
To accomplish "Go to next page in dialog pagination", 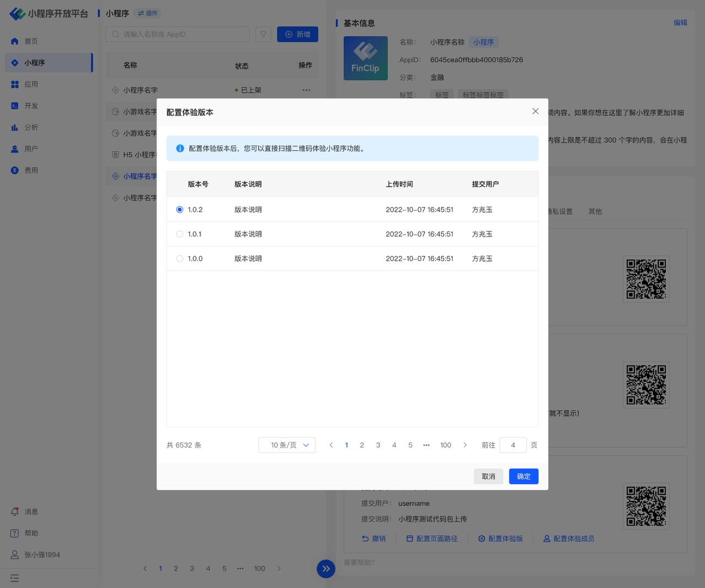I will tap(465, 445).
